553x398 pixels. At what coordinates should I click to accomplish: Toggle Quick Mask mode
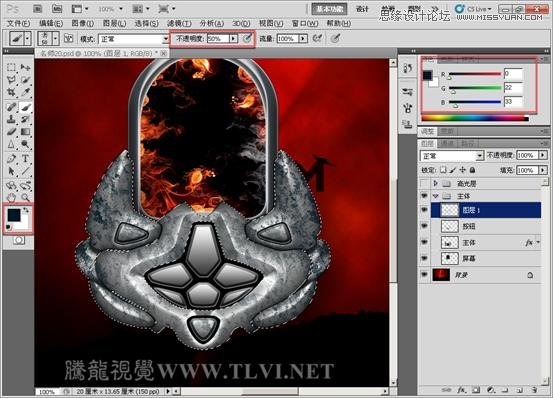pos(19,240)
